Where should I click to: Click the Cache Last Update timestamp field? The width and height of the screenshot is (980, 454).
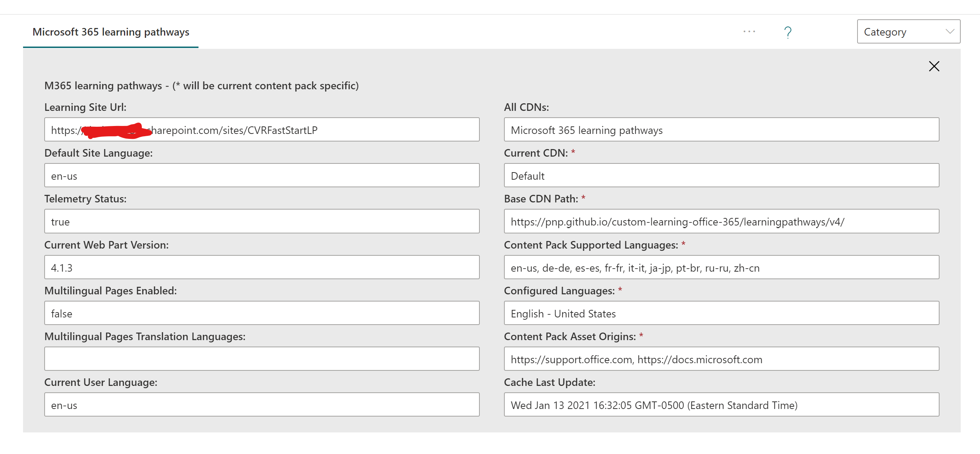tap(722, 404)
